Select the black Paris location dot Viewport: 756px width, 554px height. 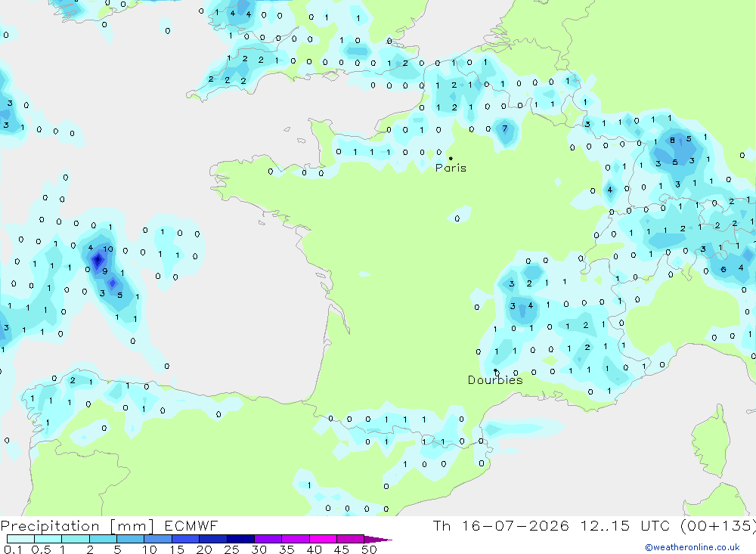[x=451, y=158]
